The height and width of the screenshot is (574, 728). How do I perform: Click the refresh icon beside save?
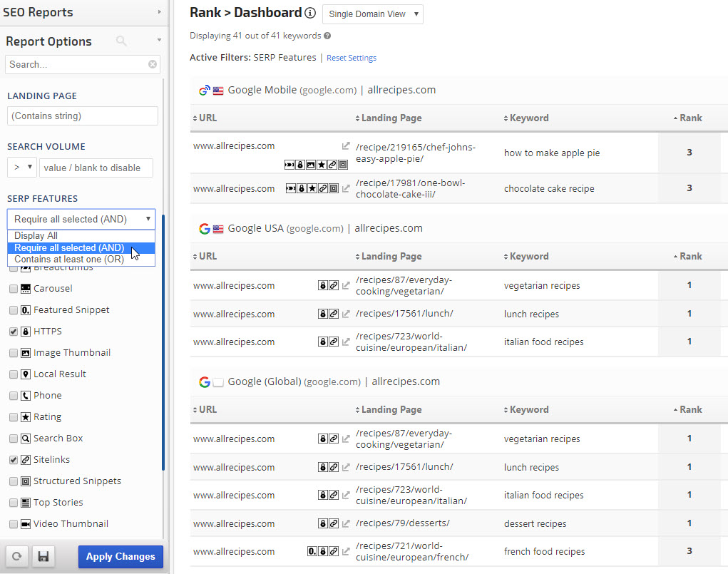tap(16, 557)
